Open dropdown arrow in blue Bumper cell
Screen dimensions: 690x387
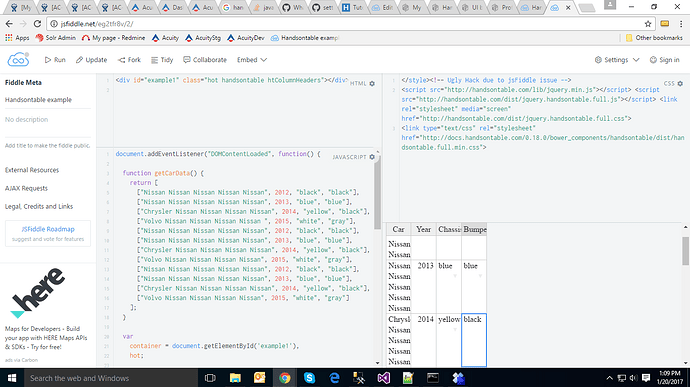point(480,276)
